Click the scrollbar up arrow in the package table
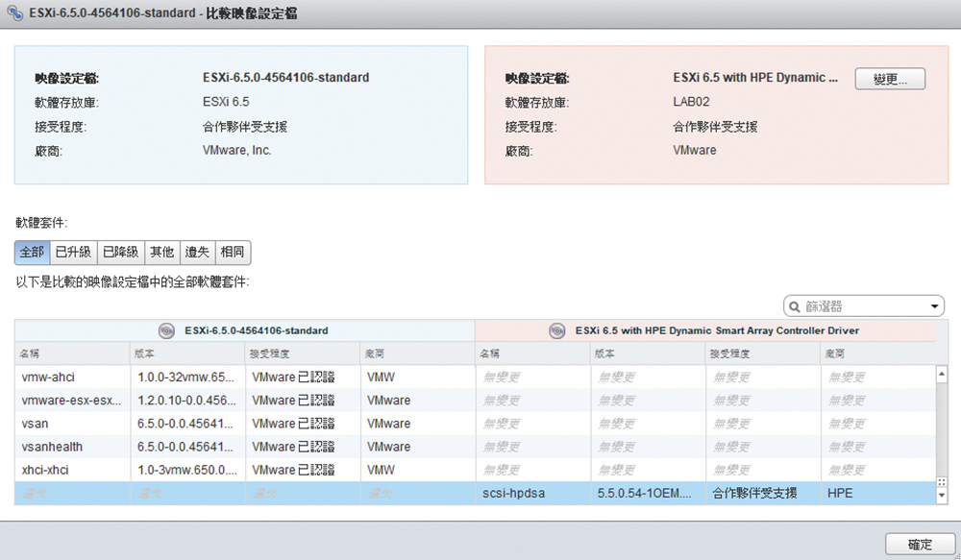961x560 pixels. coord(942,374)
